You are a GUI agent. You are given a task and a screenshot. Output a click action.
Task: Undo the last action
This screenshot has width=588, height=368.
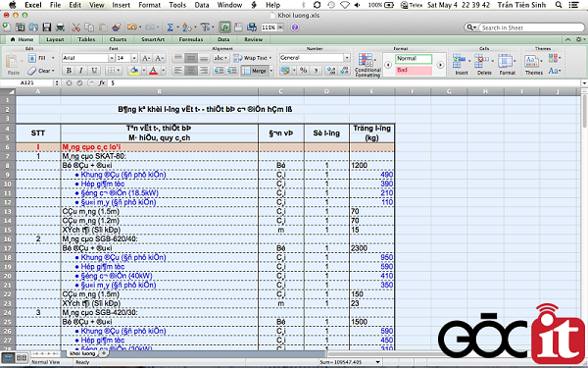[x=131, y=27]
